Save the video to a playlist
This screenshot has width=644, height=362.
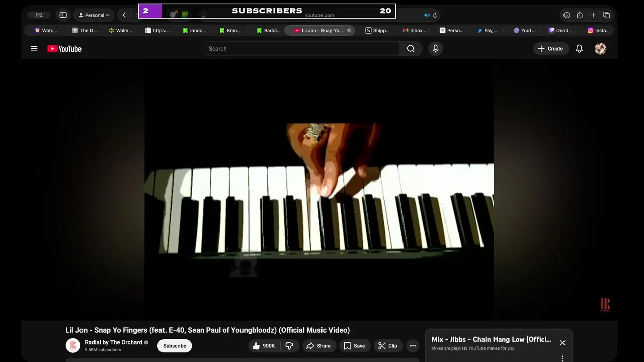click(x=355, y=346)
